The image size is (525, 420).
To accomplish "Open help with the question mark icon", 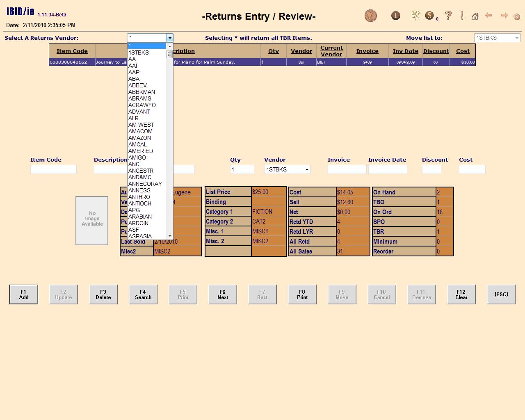I will pos(448,16).
